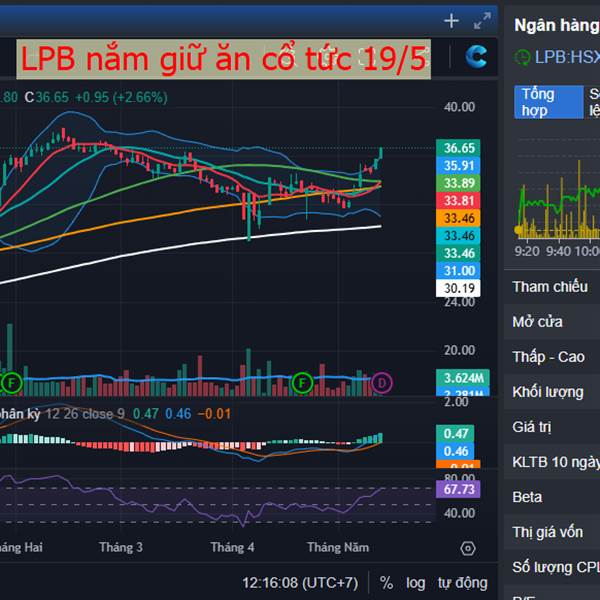Toggle percent scale with % button

pyautogui.click(x=386, y=583)
